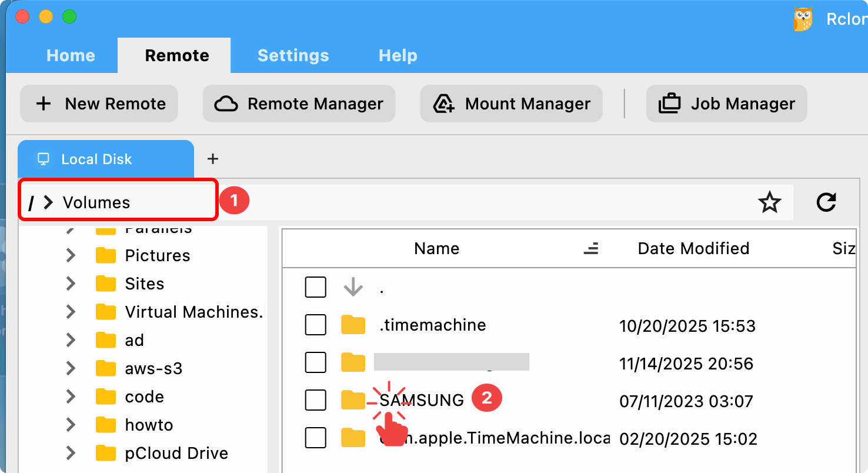Screen dimensions: 868x473
Task: Switch to the Settings tab
Action: click(x=293, y=55)
